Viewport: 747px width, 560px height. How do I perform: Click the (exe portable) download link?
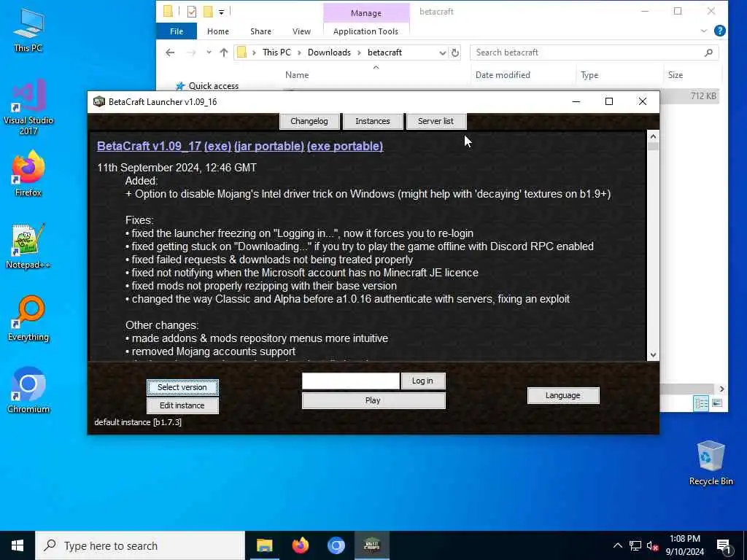(345, 146)
